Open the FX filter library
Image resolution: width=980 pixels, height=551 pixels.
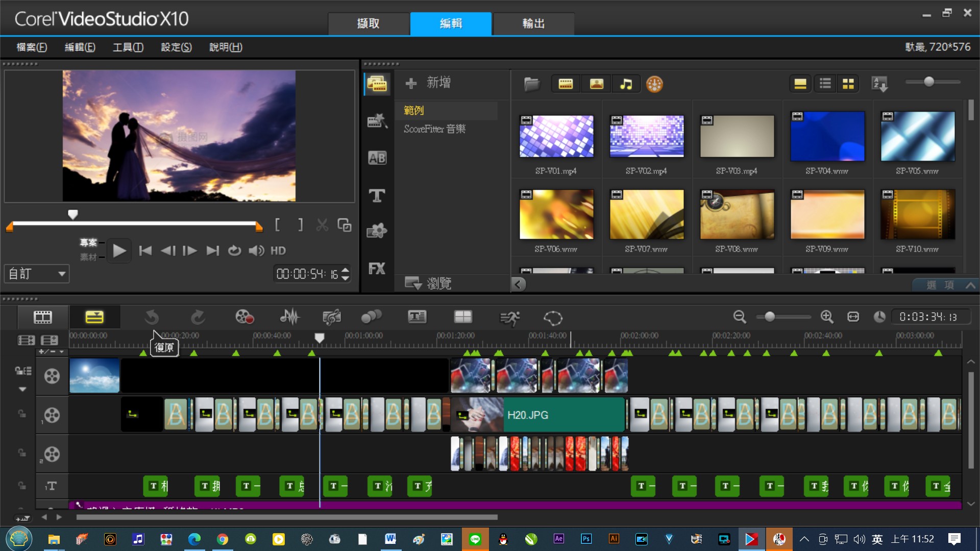tap(377, 268)
